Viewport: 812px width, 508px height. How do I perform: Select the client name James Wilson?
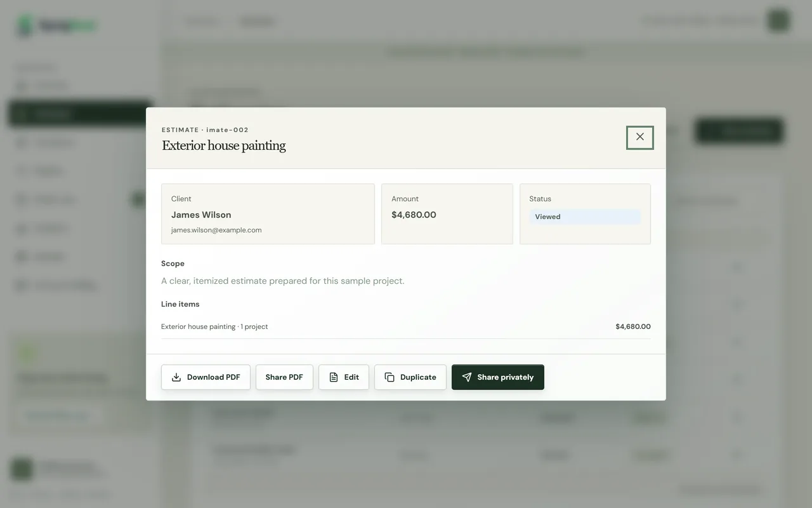point(201,215)
